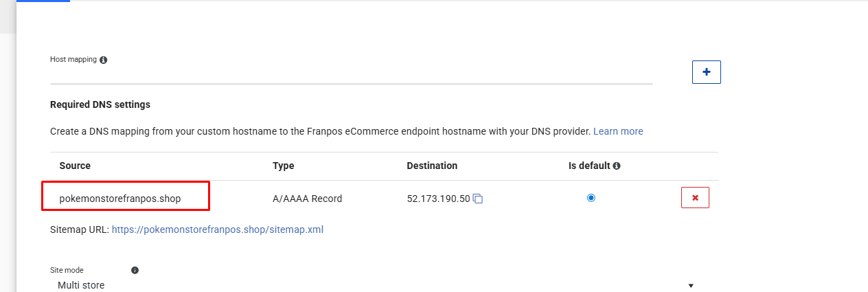Open the sitemap.xml URL link
The width and height of the screenshot is (868, 292).
point(217,229)
